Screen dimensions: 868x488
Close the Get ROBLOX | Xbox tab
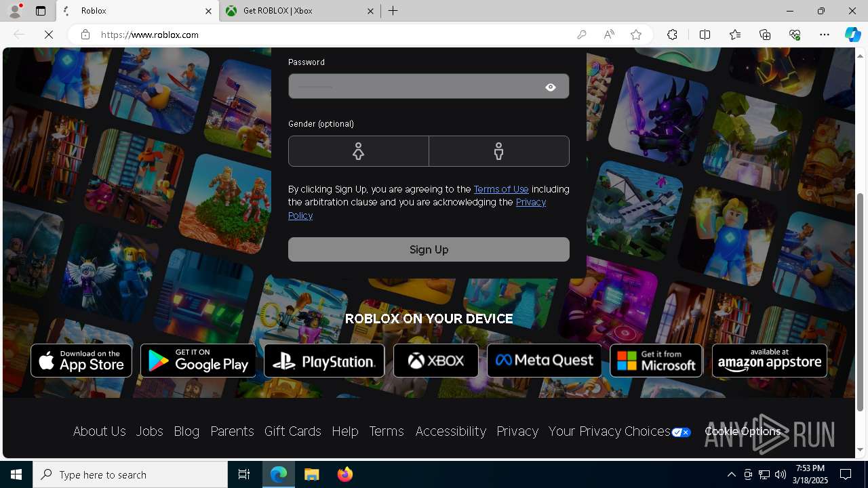tap(371, 11)
